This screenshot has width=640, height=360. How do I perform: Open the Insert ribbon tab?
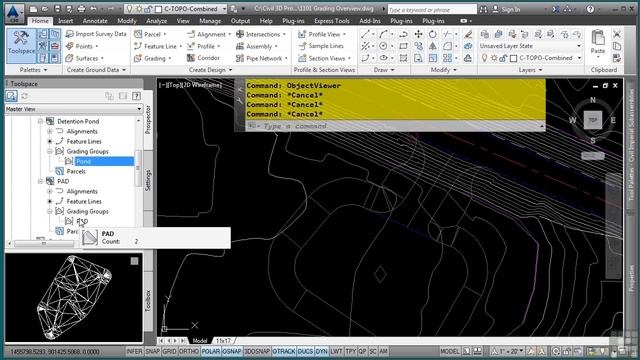click(x=65, y=21)
